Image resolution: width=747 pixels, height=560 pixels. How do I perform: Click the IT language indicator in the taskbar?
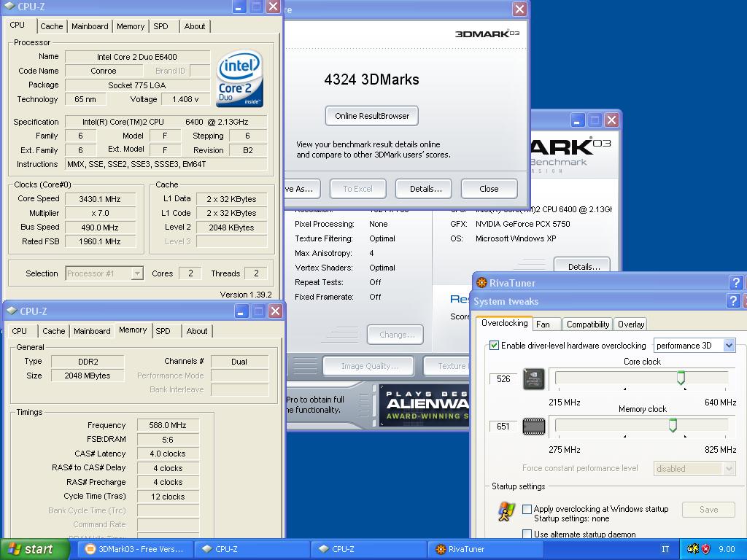click(x=665, y=549)
